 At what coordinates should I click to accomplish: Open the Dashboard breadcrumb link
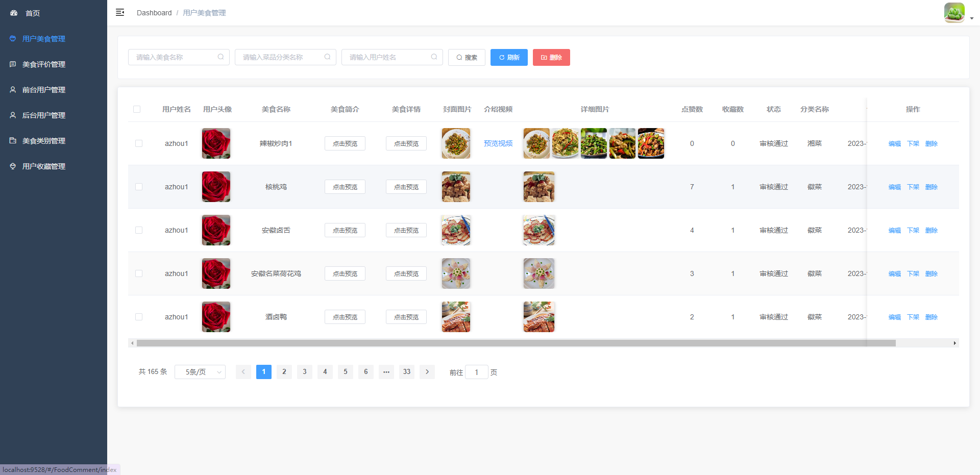pyautogui.click(x=154, y=12)
